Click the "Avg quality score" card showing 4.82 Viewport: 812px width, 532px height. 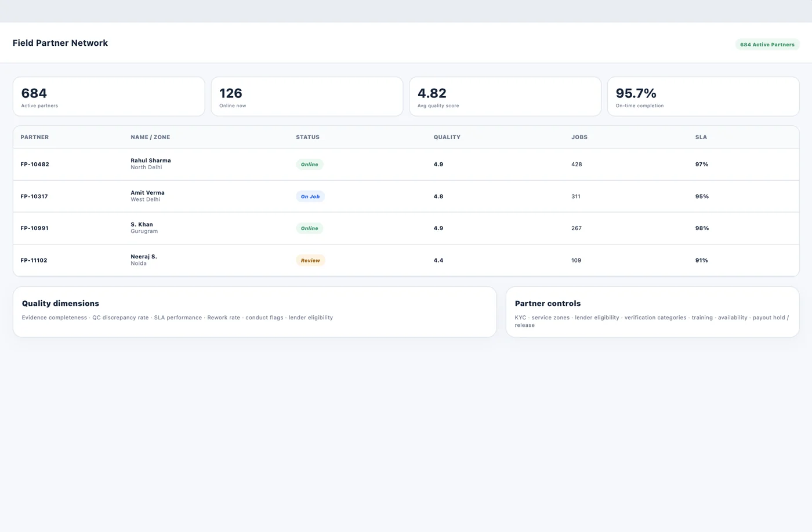coord(505,97)
